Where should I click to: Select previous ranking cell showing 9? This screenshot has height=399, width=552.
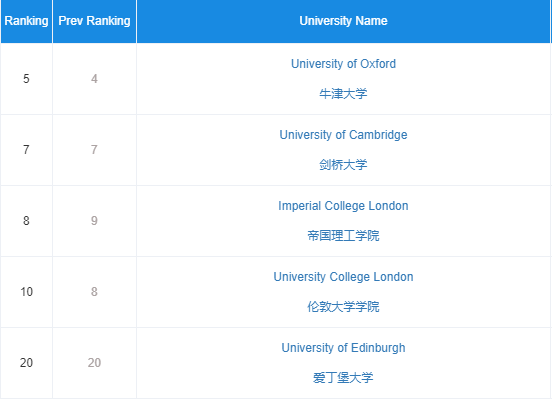tap(94, 221)
